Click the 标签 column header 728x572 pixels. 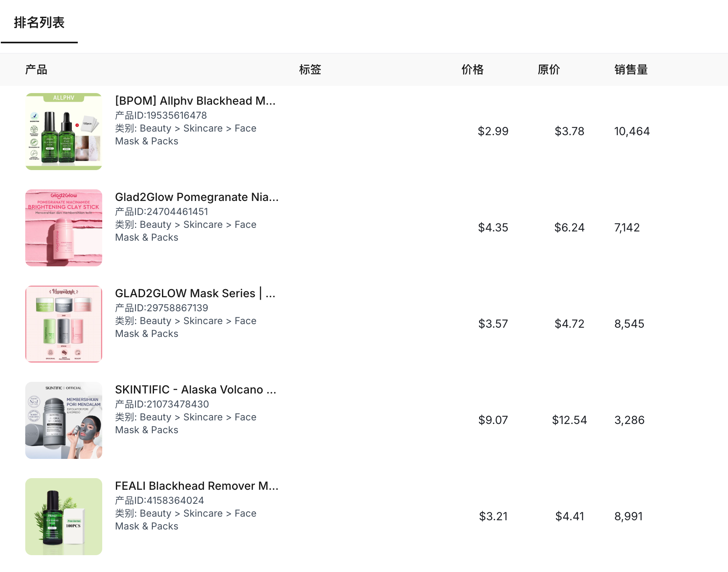click(310, 69)
